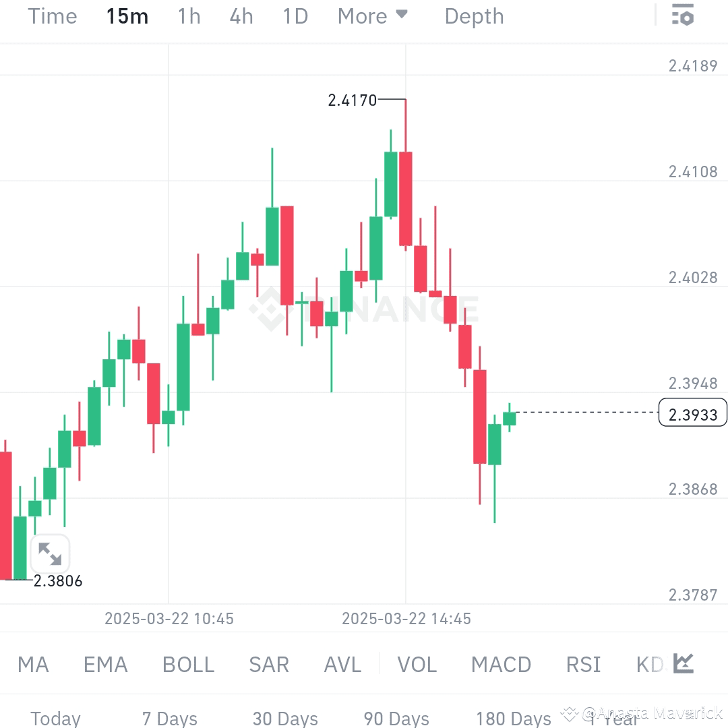Switch to the 4h interval
The height and width of the screenshot is (728, 728).
click(241, 16)
